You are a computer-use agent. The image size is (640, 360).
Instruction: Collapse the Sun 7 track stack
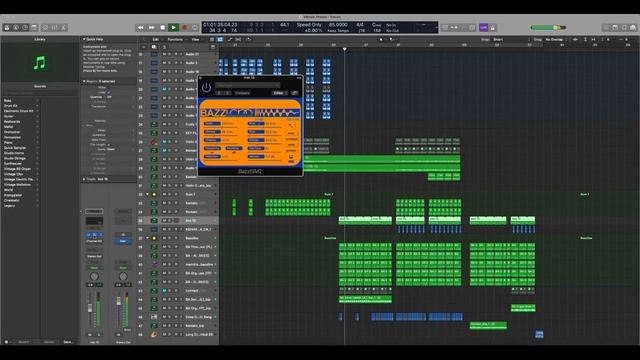pyautogui.click(x=147, y=194)
